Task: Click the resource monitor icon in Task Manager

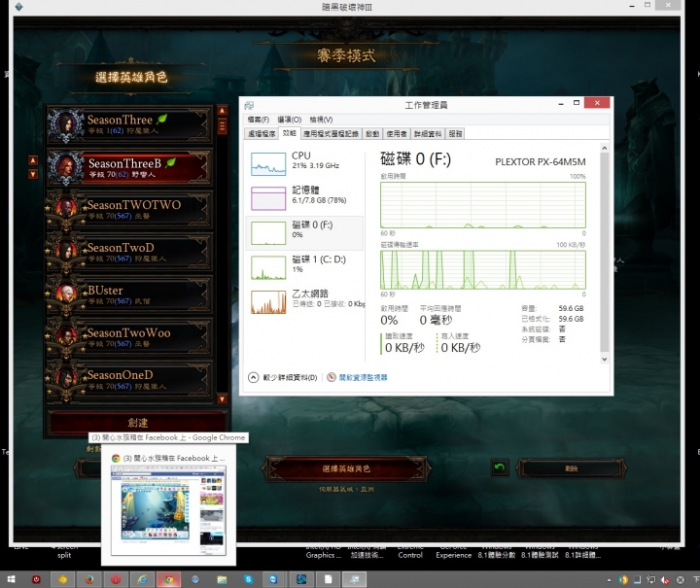Action: [332, 377]
